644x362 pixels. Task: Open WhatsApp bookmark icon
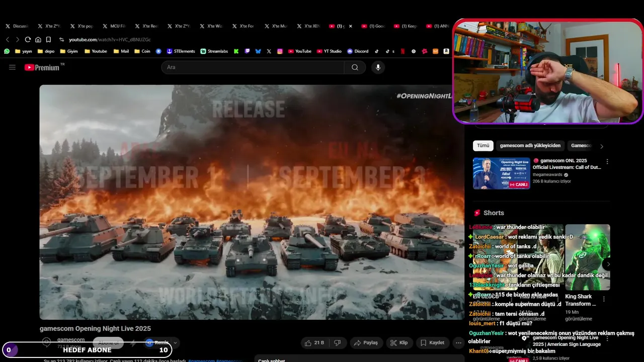tap(7, 51)
